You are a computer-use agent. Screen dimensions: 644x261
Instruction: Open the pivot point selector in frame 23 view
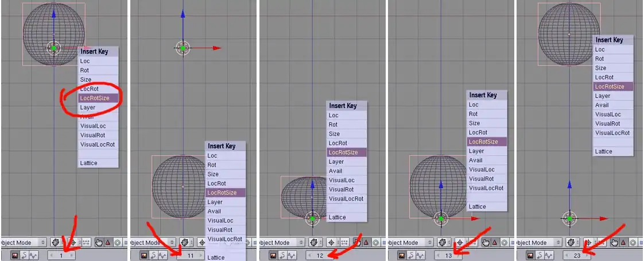(589, 243)
